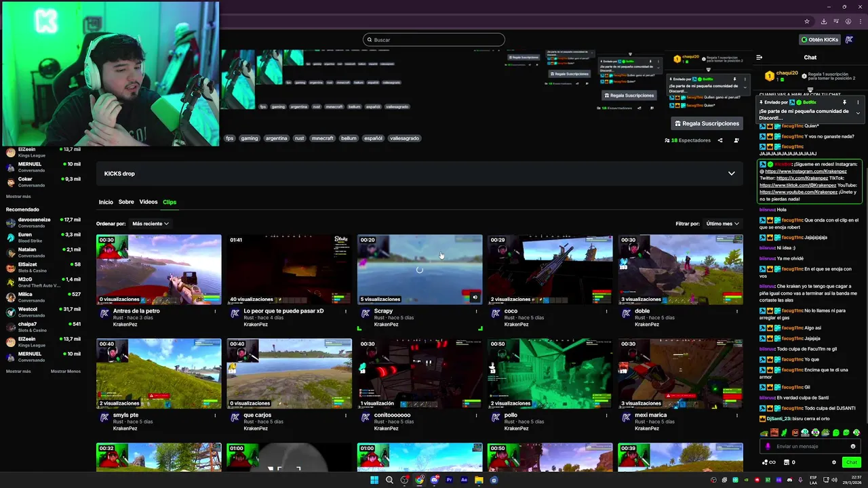Click the green Chat send button
Screen dimensions: 868x488
[851, 462]
